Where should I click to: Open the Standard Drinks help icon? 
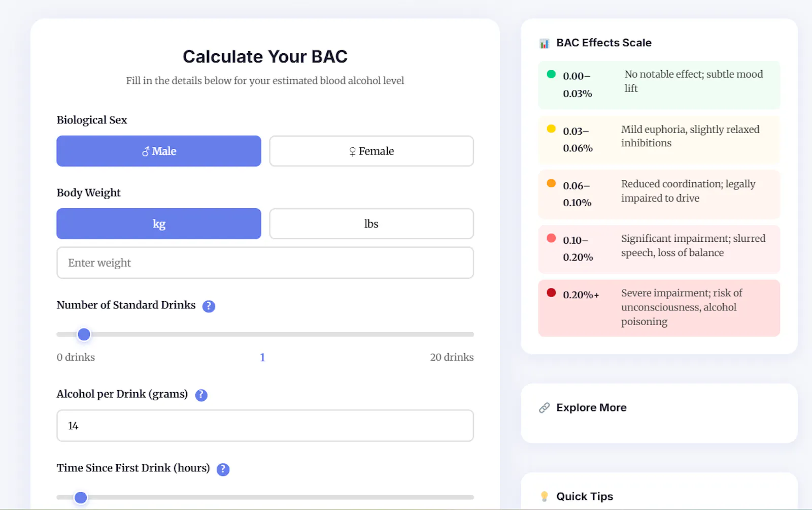[x=209, y=306]
